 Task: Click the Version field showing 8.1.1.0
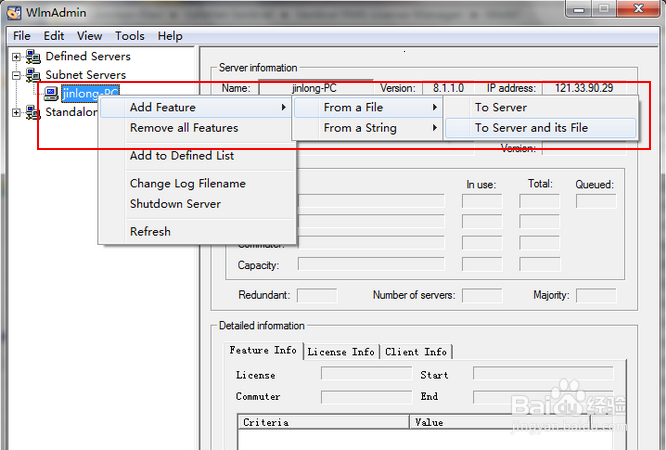[x=449, y=88]
